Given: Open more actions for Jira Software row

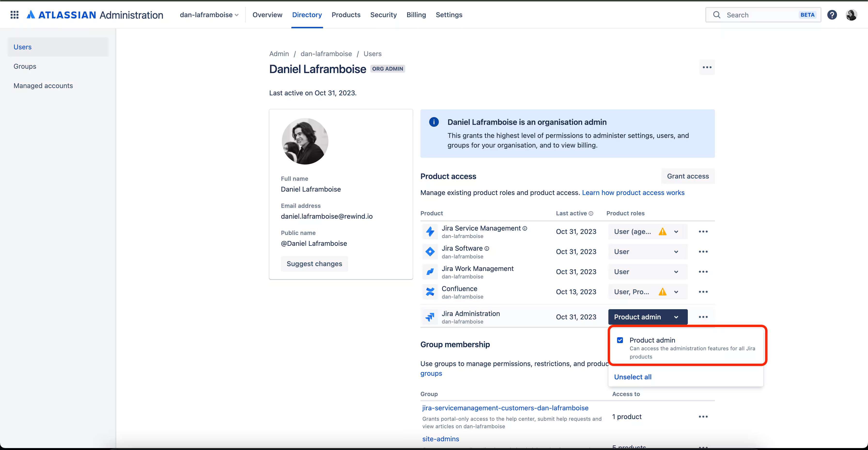Looking at the screenshot, I should (703, 252).
